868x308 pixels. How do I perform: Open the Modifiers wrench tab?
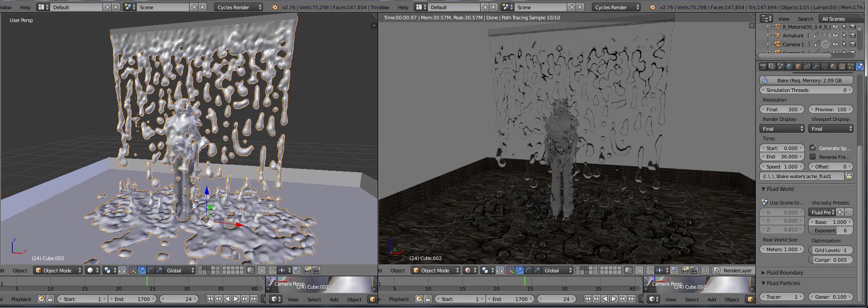tap(816, 66)
